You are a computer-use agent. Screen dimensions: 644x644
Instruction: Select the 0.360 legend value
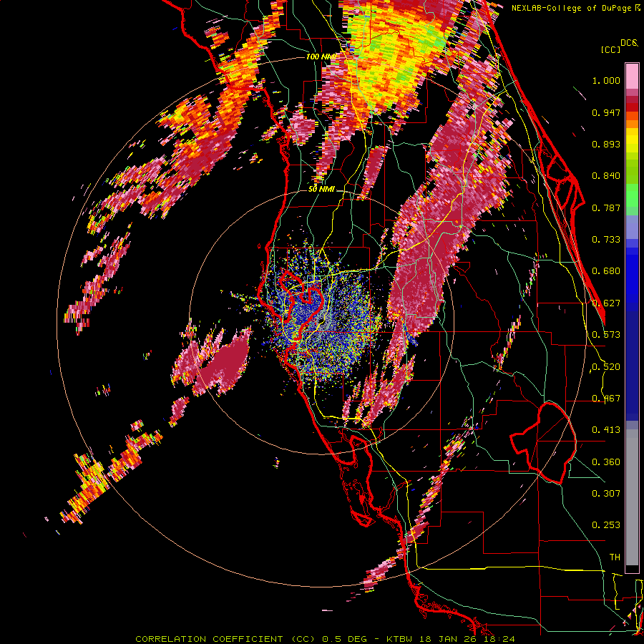(x=606, y=462)
